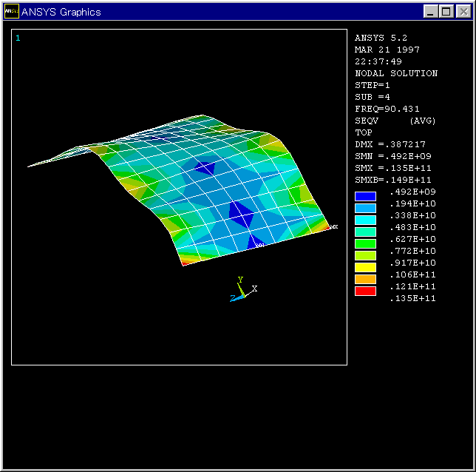Minimize the ANSYS Graphics window

[x=432, y=12]
